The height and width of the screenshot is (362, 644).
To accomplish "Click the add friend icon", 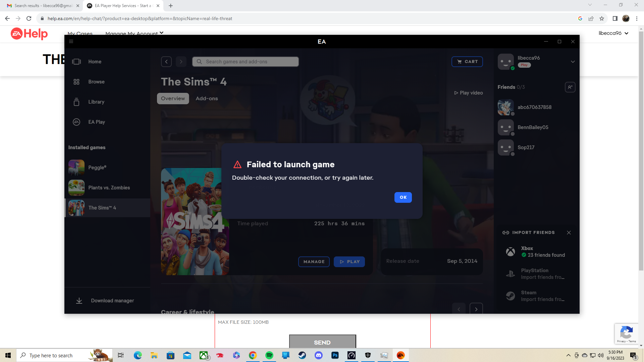I will click(x=570, y=87).
